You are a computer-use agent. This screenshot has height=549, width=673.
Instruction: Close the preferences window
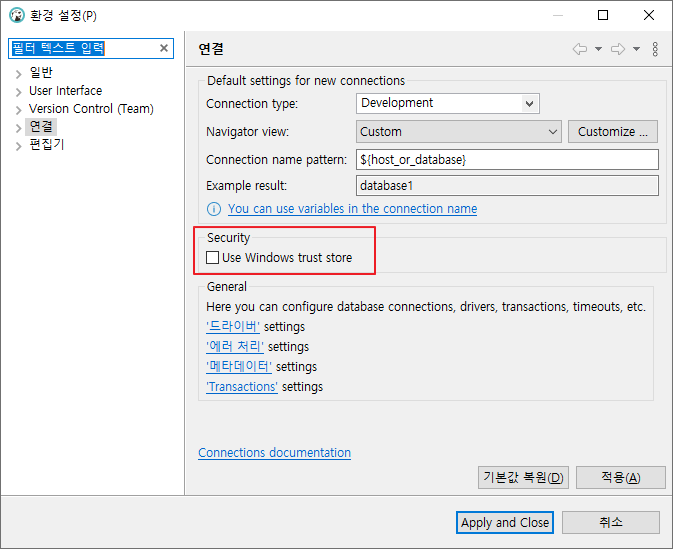649,15
